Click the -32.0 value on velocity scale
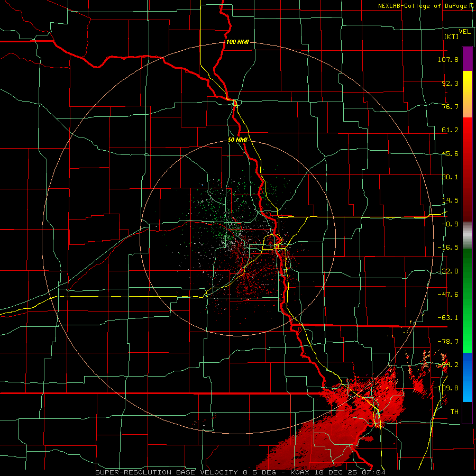Viewport: 476px width, 476px height. coord(448,271)
